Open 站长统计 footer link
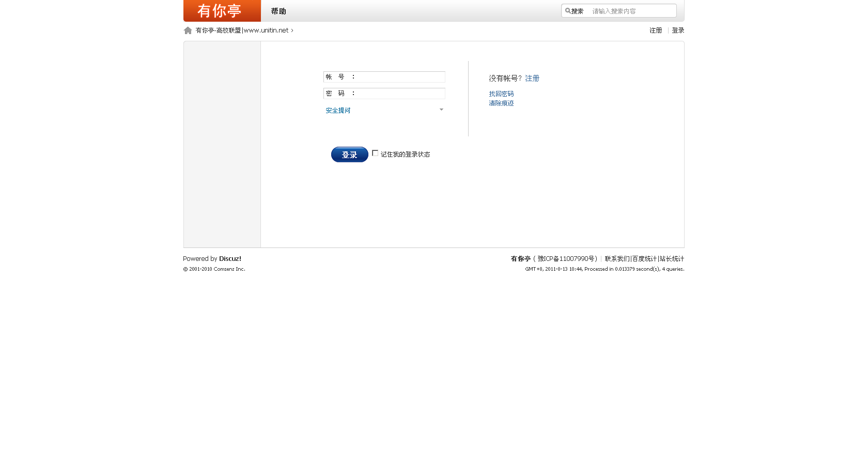 [x=672, y=259]
